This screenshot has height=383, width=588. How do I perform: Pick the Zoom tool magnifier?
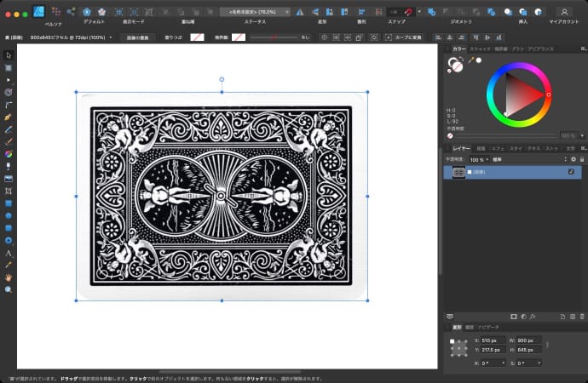(x=9, y=289)
